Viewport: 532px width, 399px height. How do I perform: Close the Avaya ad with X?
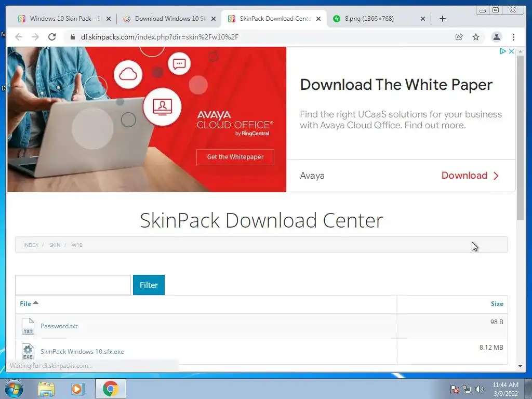tap(511, 51)
